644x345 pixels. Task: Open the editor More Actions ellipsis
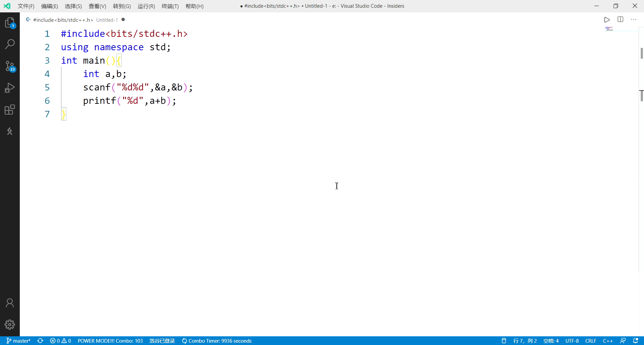point(633,19)
